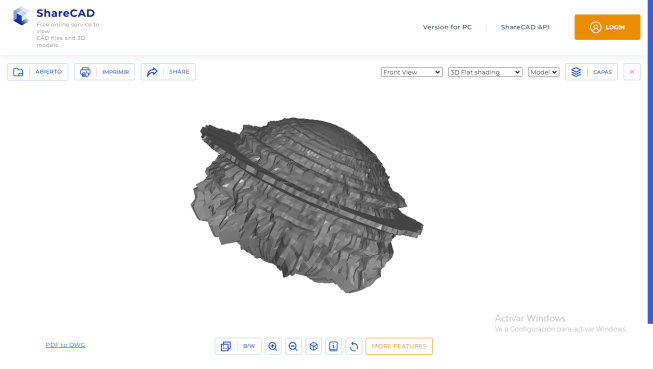The width and height of the screenshot is (653, 369).
Task: Click the zoom out magnifier icon
Action: coord(293,347)
